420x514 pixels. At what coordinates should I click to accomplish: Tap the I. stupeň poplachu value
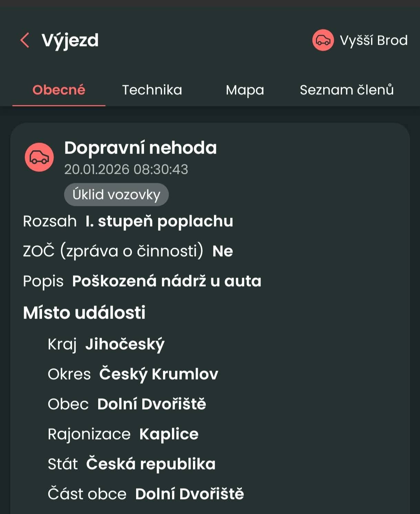[159, 221]
